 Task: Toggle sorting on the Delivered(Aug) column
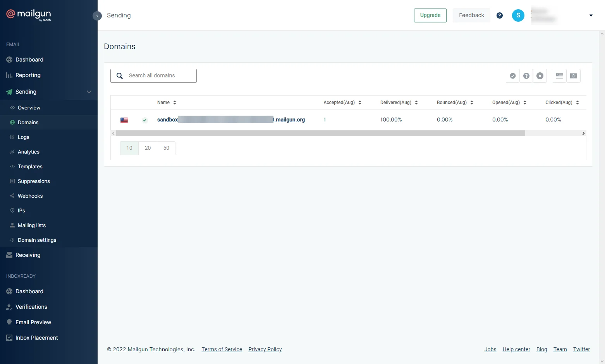point(416,102)
